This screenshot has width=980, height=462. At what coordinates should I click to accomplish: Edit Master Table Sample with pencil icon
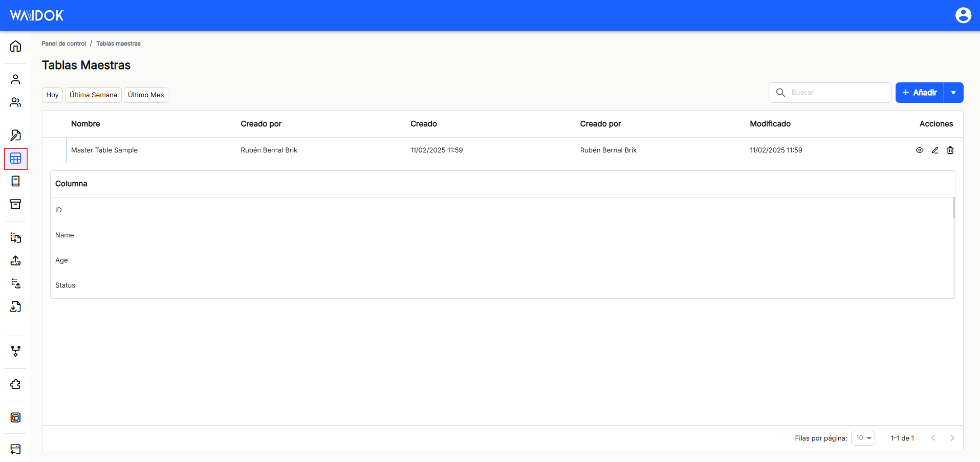point(935,150)
